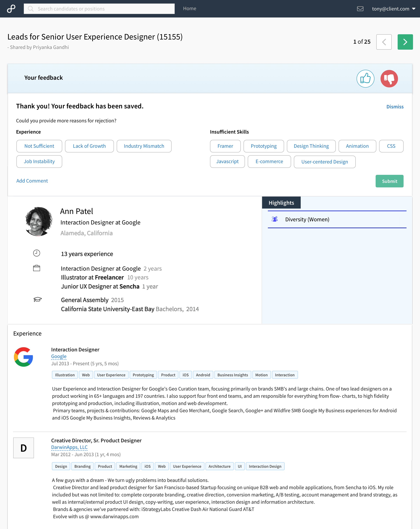Open Ann Patel's profile photo

(x=39, y=221)
